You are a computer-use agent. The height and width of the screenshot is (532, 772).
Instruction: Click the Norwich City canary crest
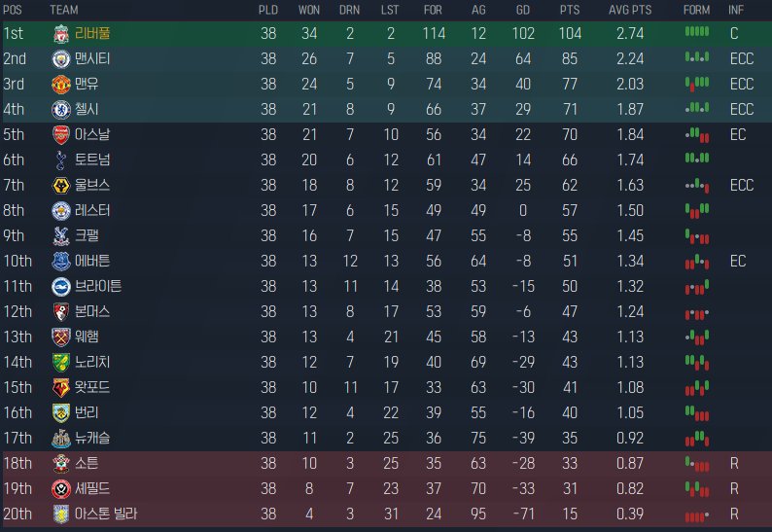point(61,363)
